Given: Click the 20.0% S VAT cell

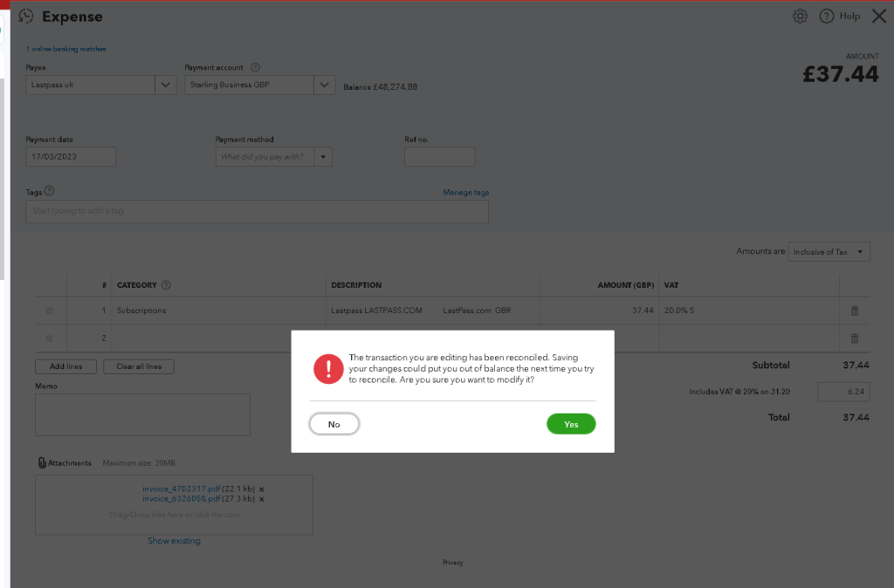Looking at the screenshot, I should [749, 311].
